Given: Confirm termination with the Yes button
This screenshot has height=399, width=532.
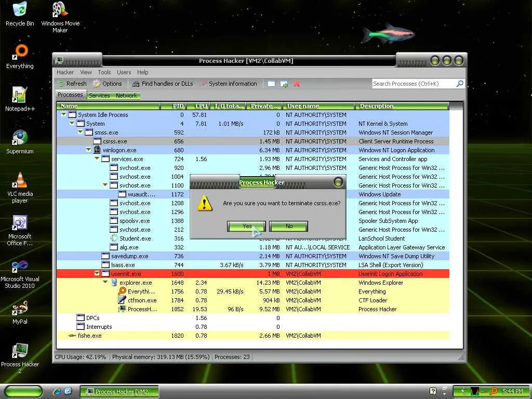Looking at the screenshot, I should click(246, 226).
